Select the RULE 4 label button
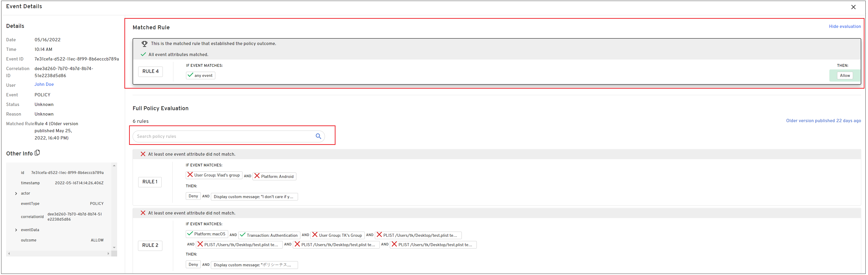The height and width of the screenshot is (275, 868). click(150, 72)
